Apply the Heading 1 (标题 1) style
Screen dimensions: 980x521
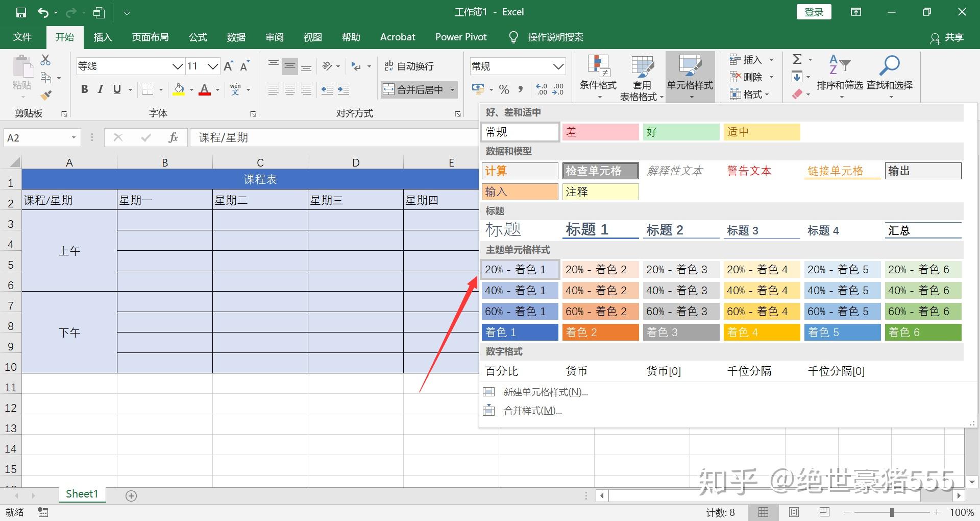[601, 230]
